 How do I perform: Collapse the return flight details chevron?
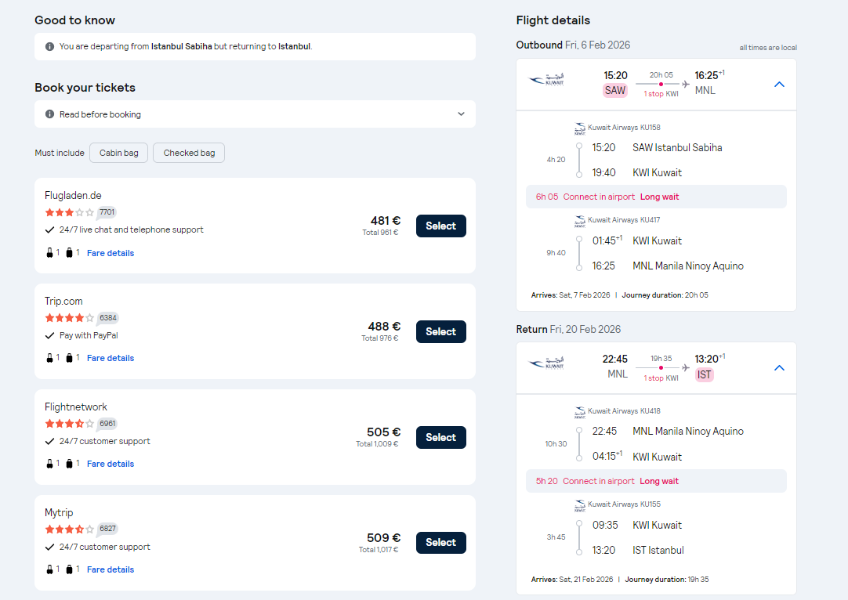coord(779,368)
